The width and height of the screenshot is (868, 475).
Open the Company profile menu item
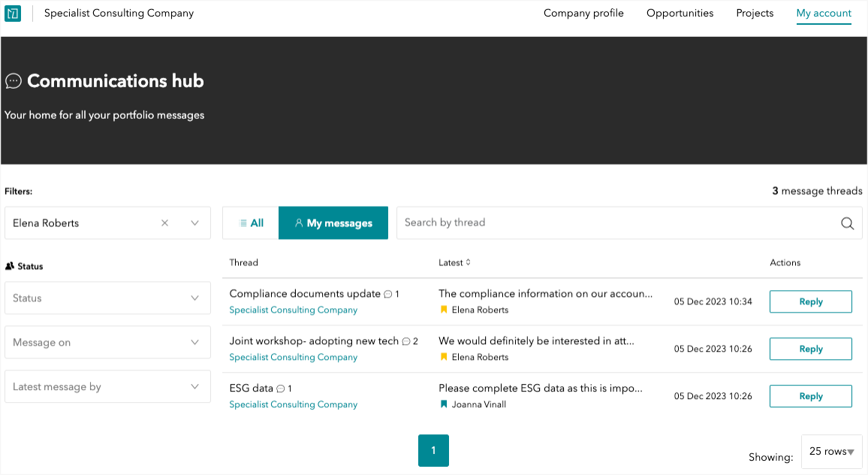(x=583, y=14)
